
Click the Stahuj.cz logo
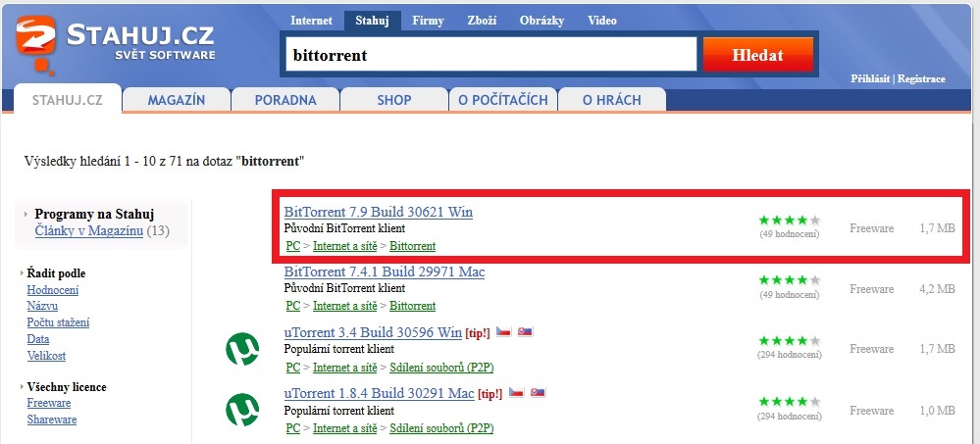[116, 43]
